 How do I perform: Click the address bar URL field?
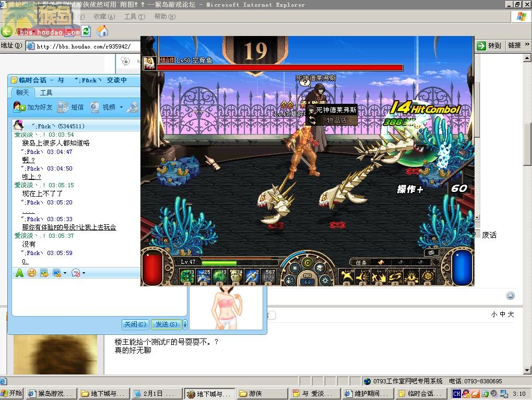[83, 46]
